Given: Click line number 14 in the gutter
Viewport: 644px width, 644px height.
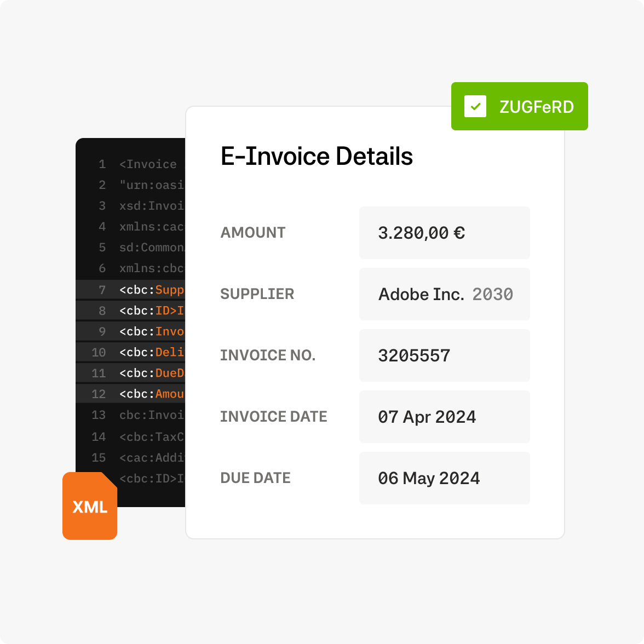Looking at the screenshot, I should tap(99, 436).
